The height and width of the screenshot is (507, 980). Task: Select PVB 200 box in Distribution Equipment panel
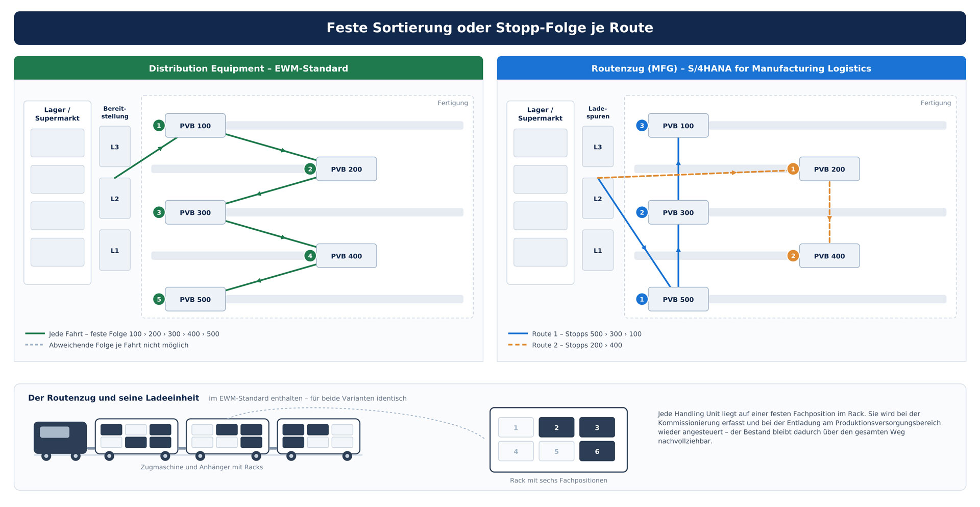point(346,169)
